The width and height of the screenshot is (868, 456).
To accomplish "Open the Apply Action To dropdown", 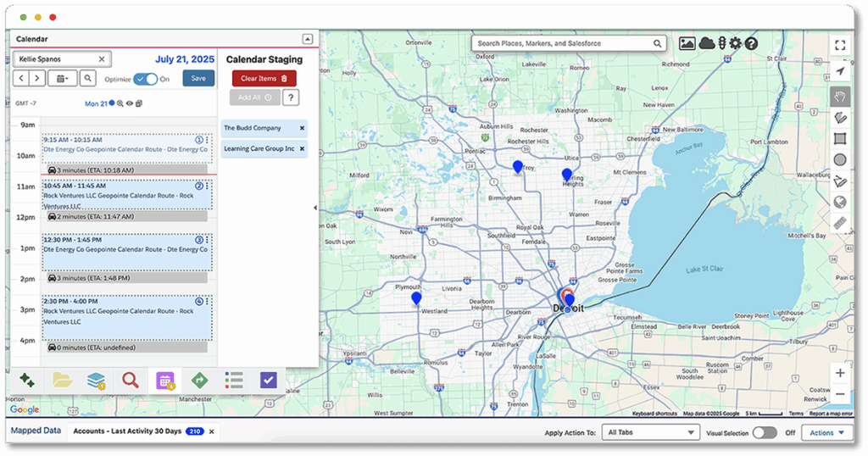I will 649,432.
